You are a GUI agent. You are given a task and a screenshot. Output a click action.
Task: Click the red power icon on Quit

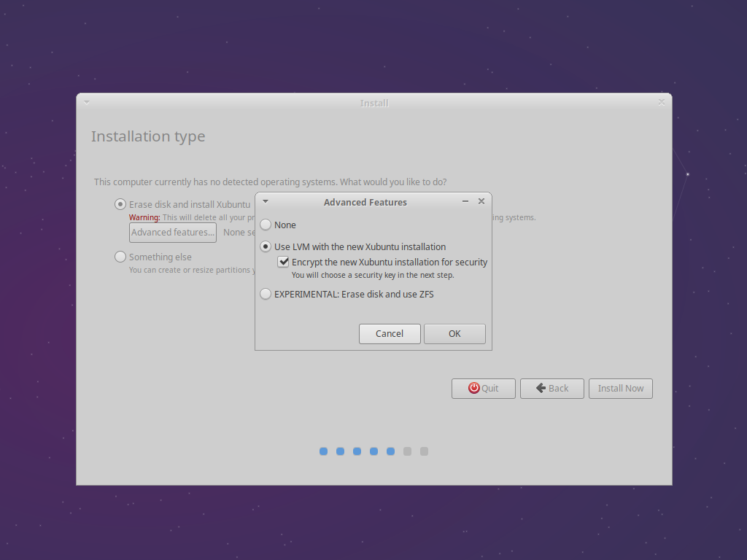474,388
